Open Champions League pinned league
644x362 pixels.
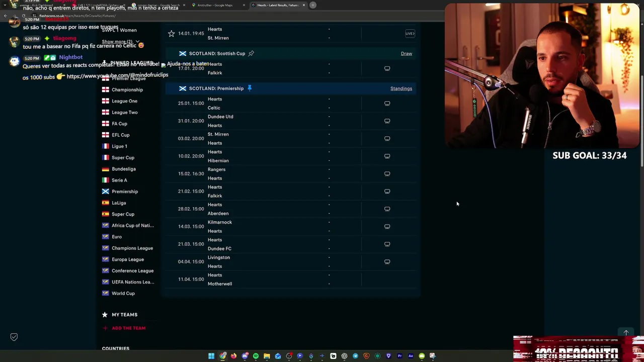click(132, 248)
